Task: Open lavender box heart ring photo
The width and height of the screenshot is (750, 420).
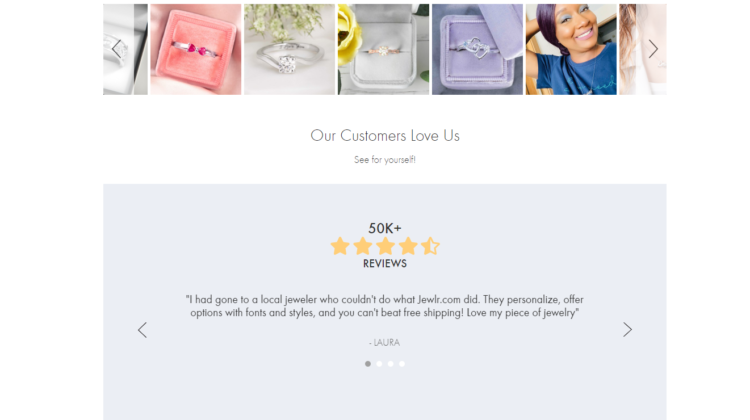Action: (477, 49)
